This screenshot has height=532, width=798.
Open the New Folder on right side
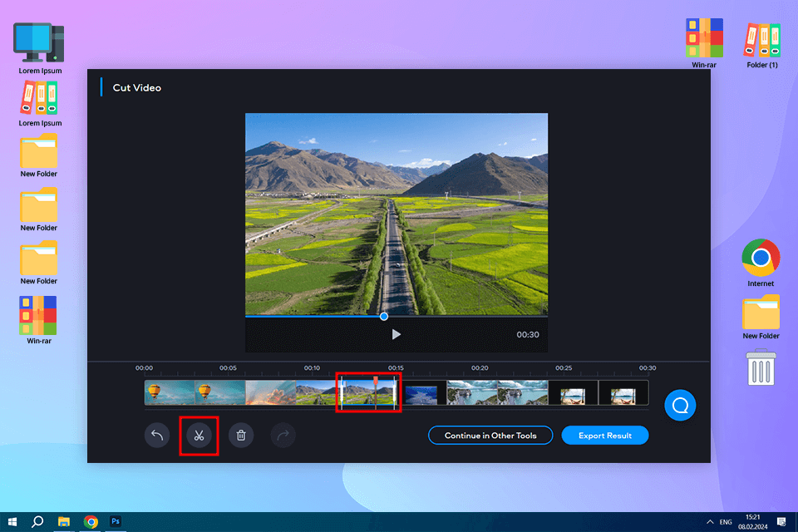[x=761, y=317]
